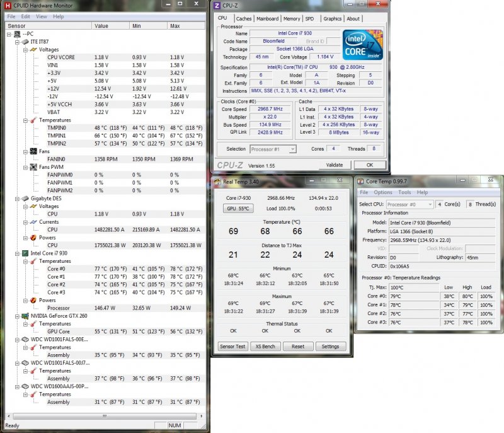
Task: Collapse the Gigabyte DES tree node
Action: [x=18, y=199]
